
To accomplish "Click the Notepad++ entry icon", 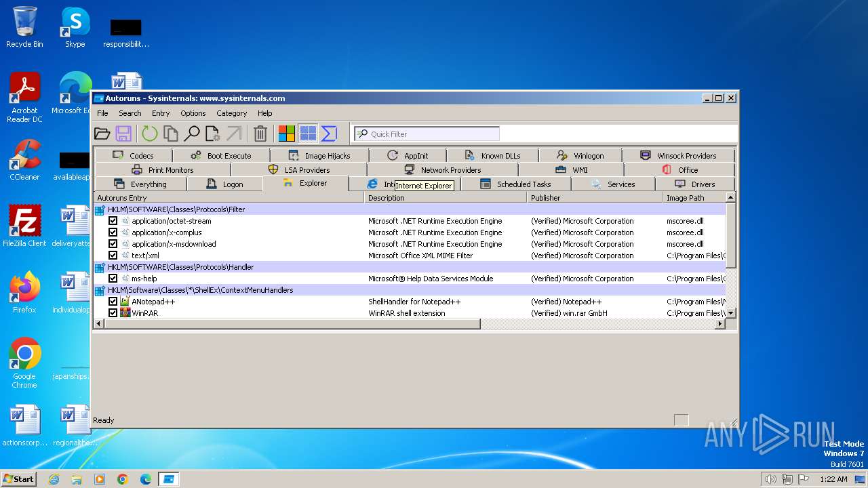I will click(125, 302).
